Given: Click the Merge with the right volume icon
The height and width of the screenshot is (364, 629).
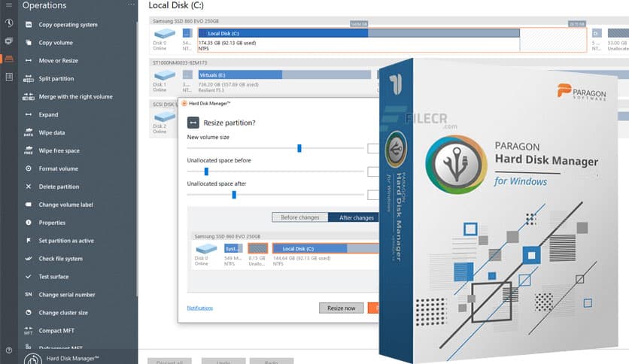Looking at the screenshot, I should point(29,96).
